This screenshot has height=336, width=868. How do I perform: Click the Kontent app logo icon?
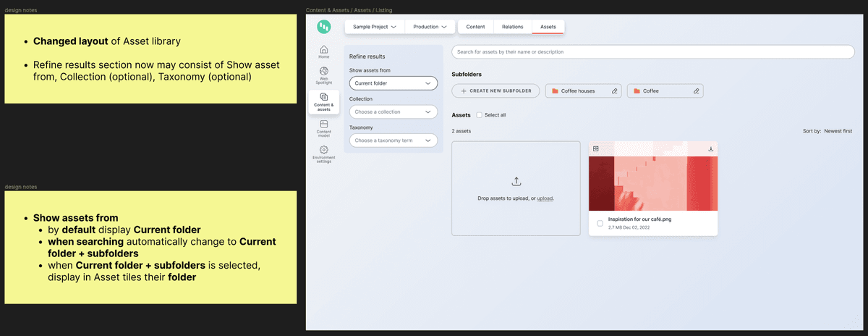coord(323,27)
